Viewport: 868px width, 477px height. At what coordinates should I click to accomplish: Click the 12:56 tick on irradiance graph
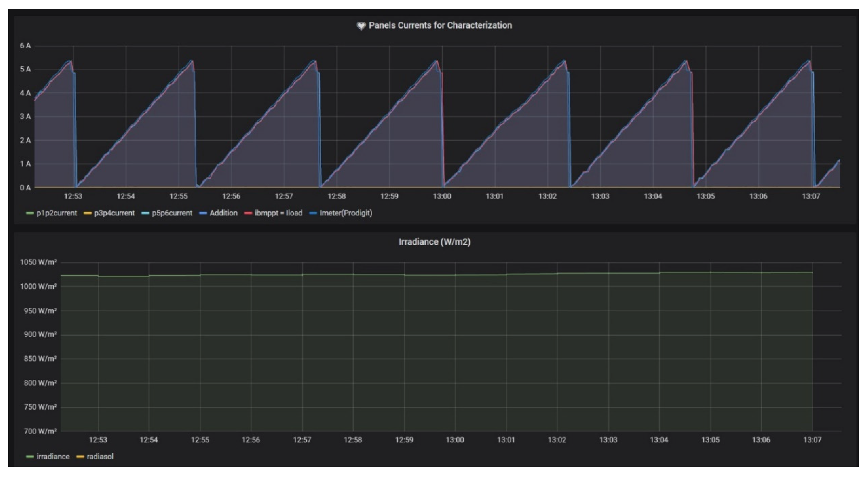pyautogui.click(x=251, y=440)
